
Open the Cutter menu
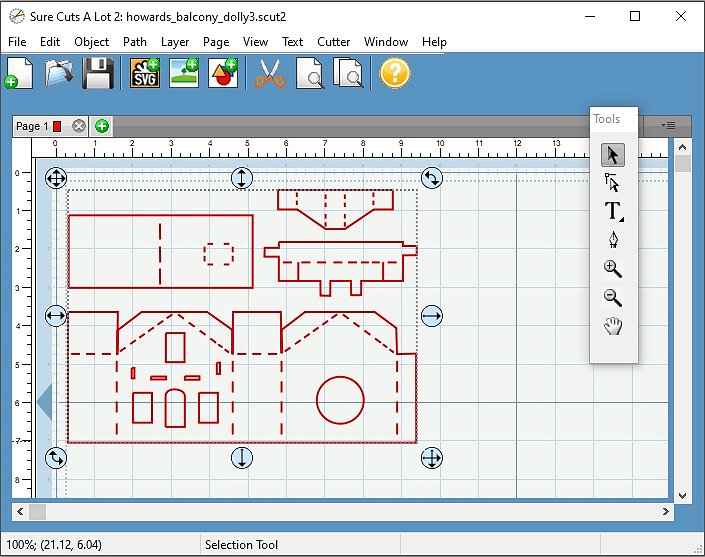[x=334, y=42]
